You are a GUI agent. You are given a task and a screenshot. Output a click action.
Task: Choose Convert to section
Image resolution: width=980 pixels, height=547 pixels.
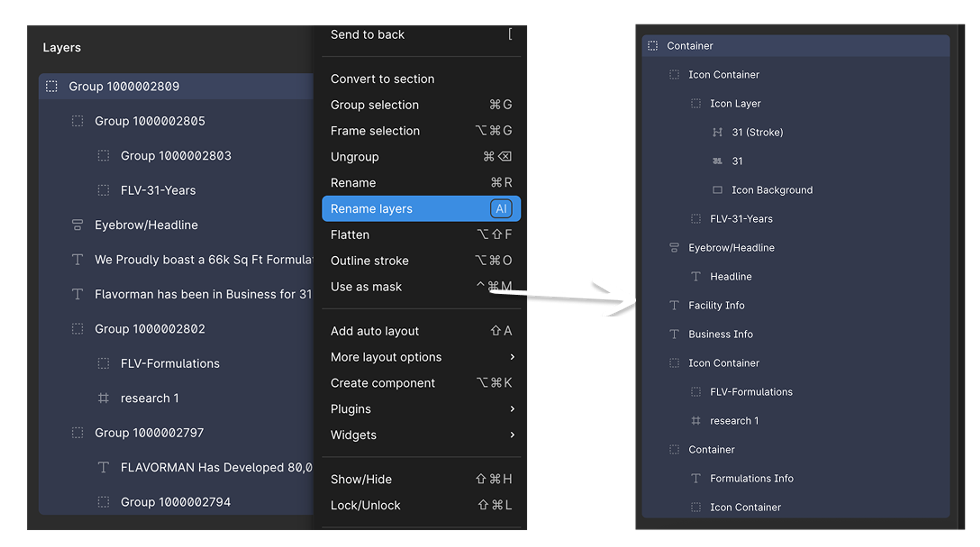[x=421, y=79]
